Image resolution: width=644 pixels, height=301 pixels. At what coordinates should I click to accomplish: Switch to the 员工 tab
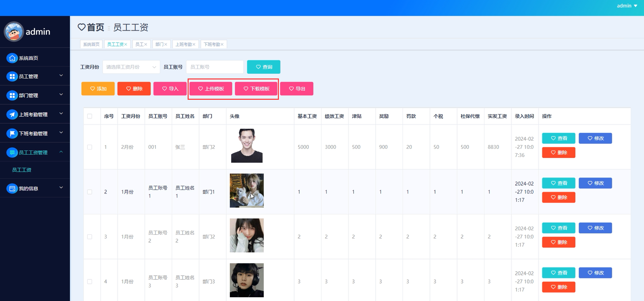pos(139,44)
